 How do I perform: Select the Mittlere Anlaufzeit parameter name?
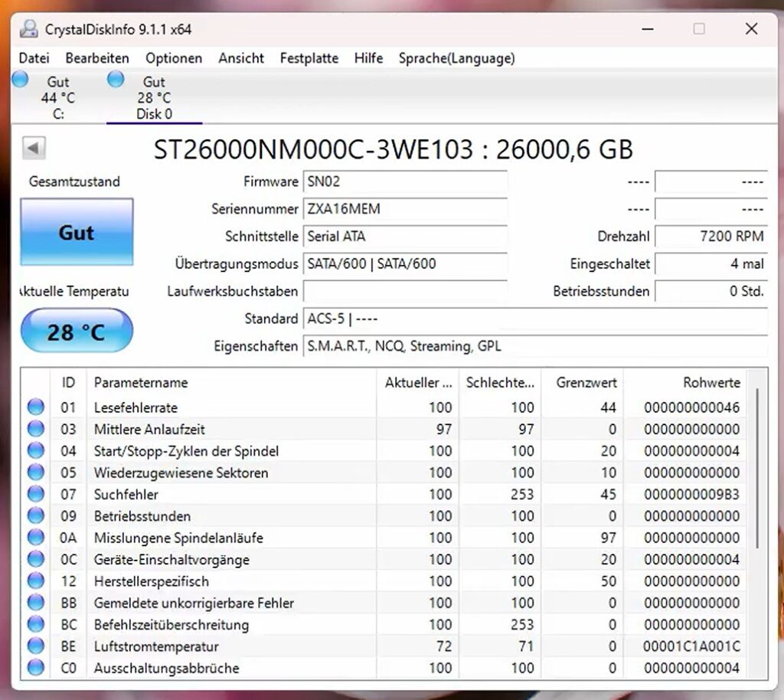[x=149, y=429]
